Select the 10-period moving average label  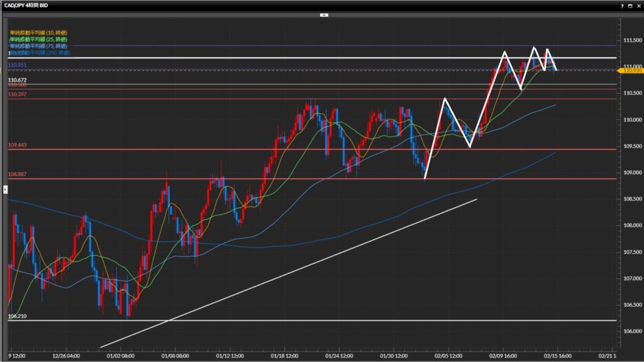point(38,32)
